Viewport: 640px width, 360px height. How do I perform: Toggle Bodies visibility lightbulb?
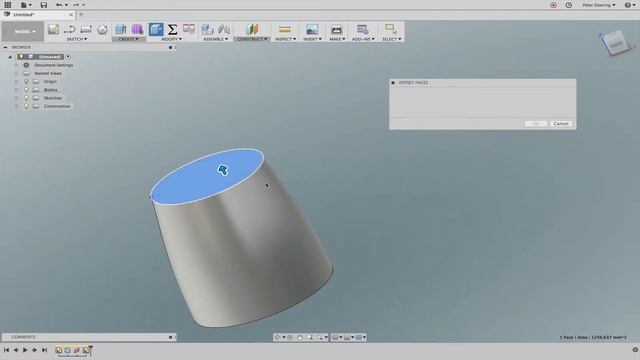point(26,90)
